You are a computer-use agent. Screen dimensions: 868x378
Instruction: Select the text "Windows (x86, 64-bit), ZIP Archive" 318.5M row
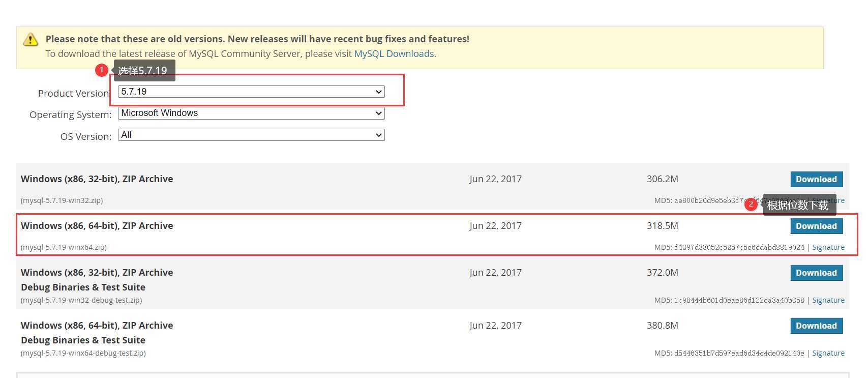97,225
